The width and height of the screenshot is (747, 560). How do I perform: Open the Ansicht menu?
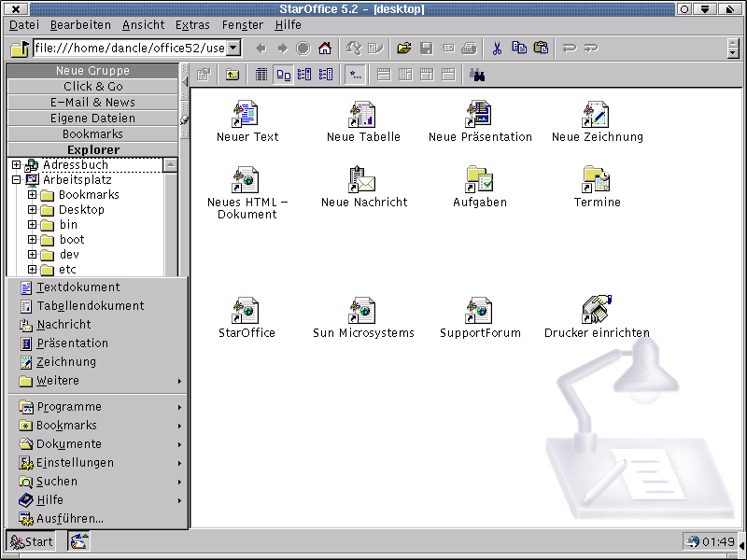[x=144, y=25]
